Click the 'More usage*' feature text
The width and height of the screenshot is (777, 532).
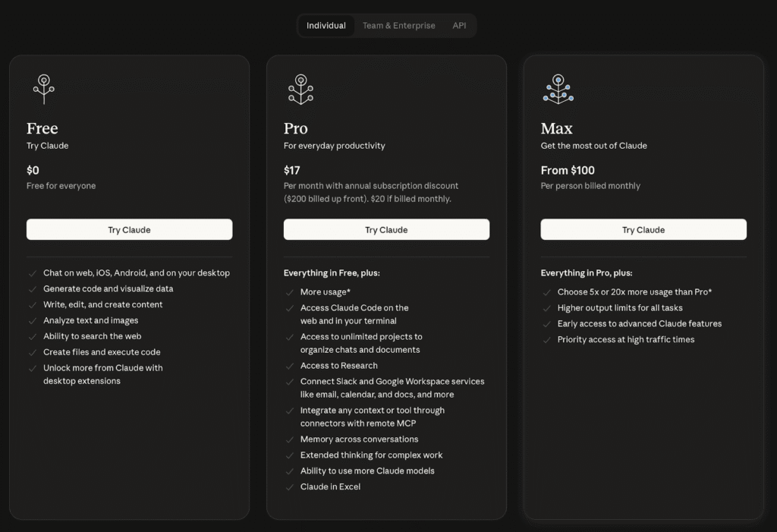click(x=325, y=292)
